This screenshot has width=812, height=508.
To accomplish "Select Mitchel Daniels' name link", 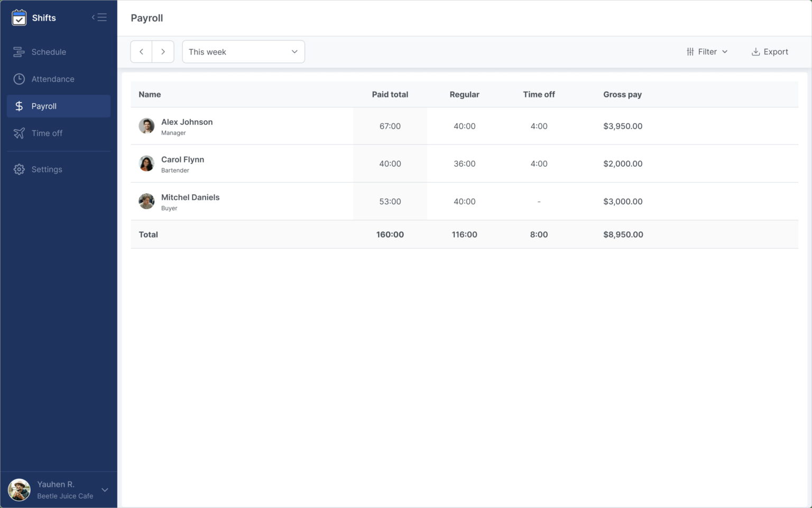I will tap(190, 197).
